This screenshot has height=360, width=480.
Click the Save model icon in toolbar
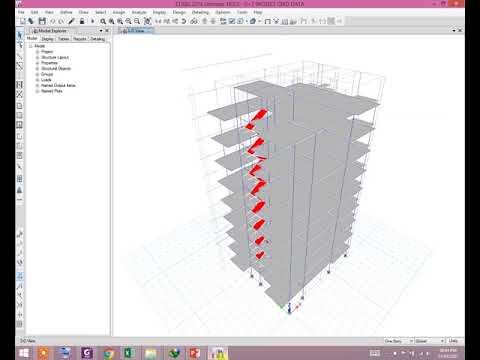[42, 21]
